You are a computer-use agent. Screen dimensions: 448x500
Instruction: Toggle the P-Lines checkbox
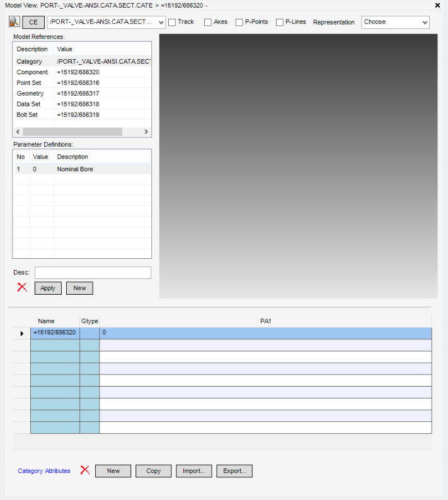[x=280, y=22]
